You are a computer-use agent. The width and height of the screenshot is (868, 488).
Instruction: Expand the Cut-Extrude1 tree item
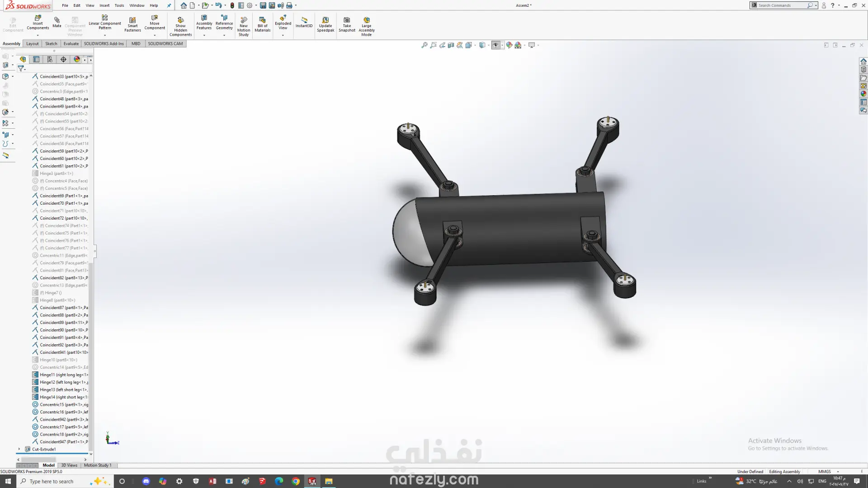(19, 449)
